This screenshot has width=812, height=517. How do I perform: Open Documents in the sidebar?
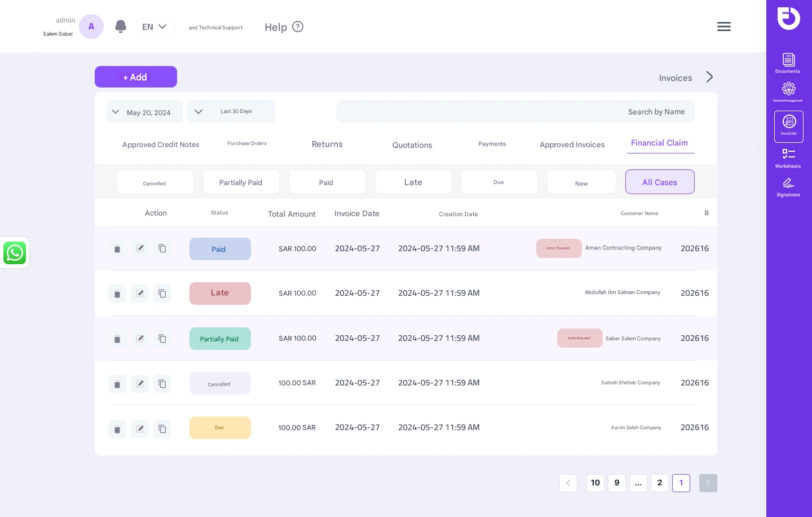pos(788,63)
